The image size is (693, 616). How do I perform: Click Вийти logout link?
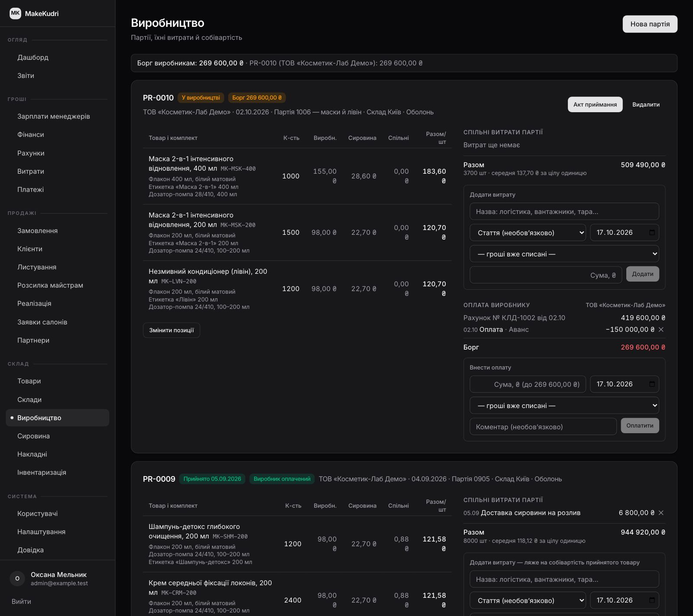point(21,602)
